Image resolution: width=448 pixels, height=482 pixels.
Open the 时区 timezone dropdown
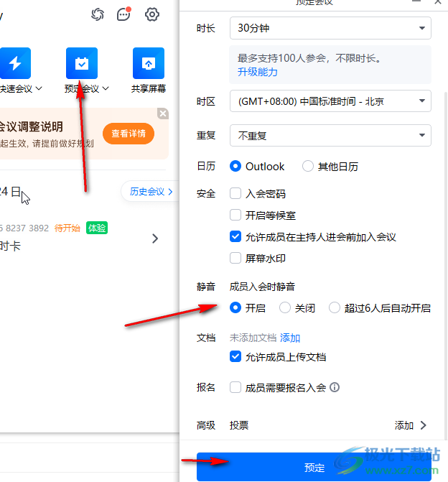pyautogui.click(x=330, y=101)
